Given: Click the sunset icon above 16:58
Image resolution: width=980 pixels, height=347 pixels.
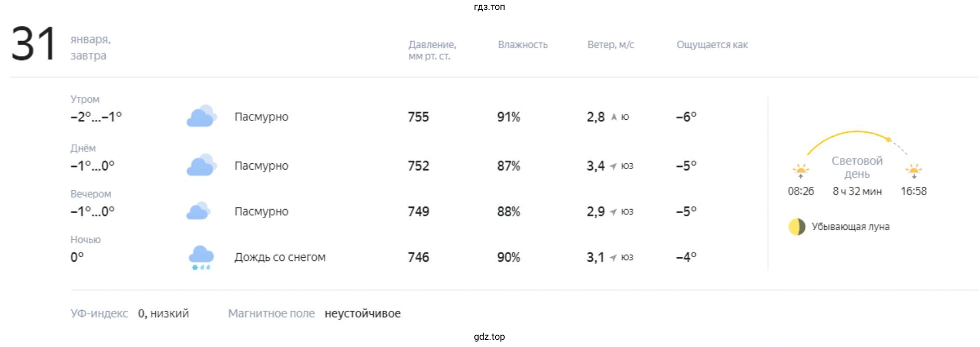Looking at the screenshot, I should pos(914,171).
